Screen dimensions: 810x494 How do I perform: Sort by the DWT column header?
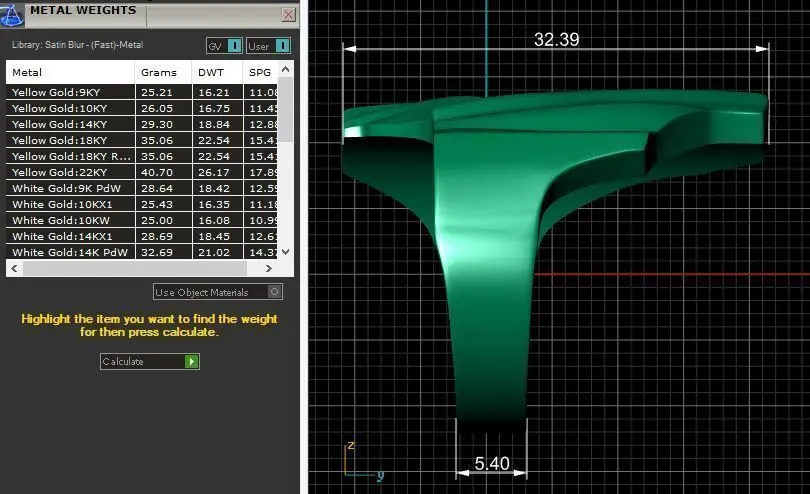pyautogui.click(x=217, y=72)
